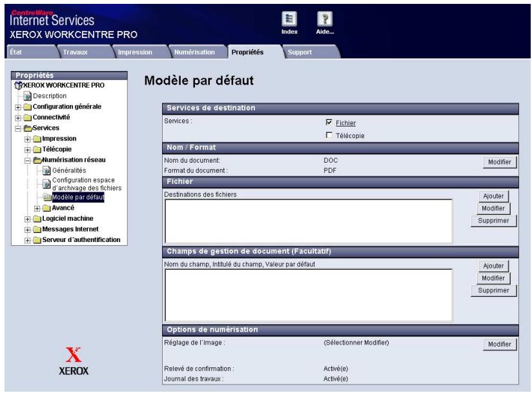Click the Télécopie folder icon in tree

(37, 150)
